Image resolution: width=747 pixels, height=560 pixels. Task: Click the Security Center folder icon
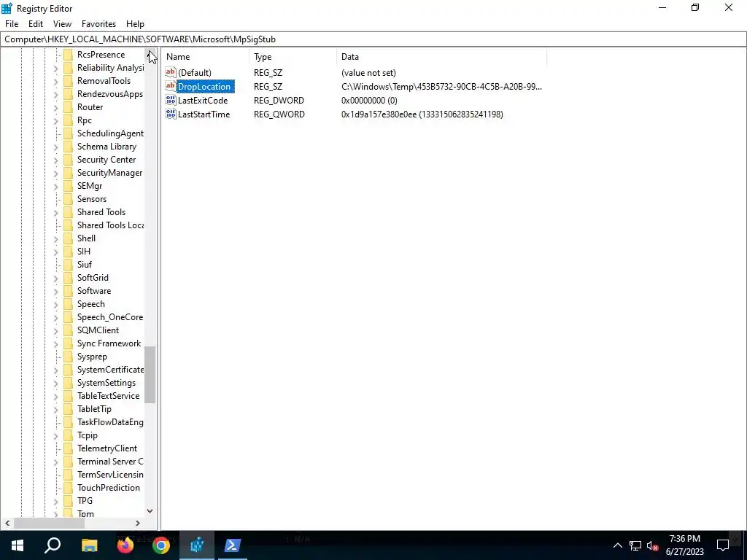pyautogui.click(x=68, y=160)
